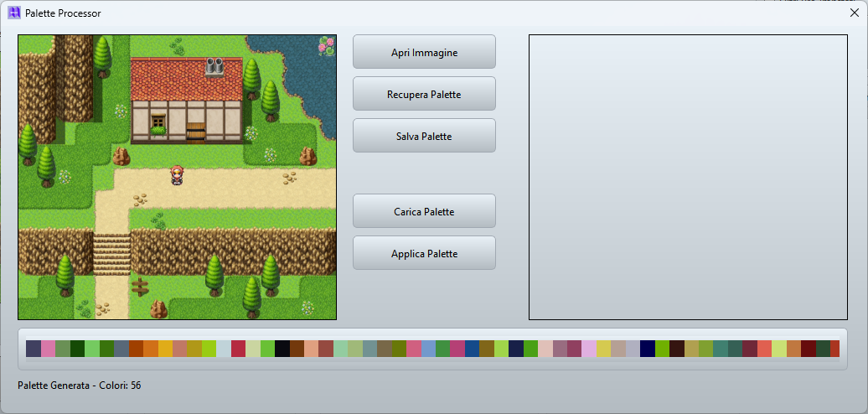Viewport: 868px width, 414px height.
Task: Save the palette using Salva Palette
Action: point(424,136)
